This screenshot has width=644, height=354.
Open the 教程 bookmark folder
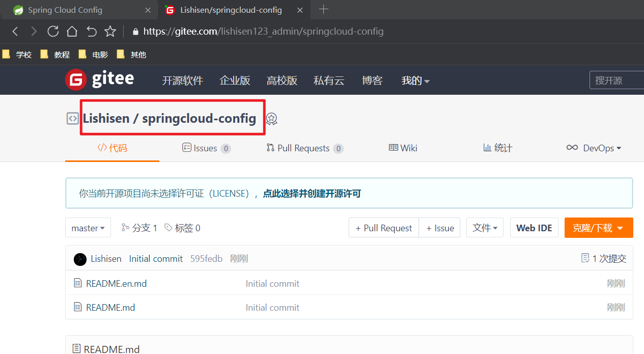(x=55, y=55)
